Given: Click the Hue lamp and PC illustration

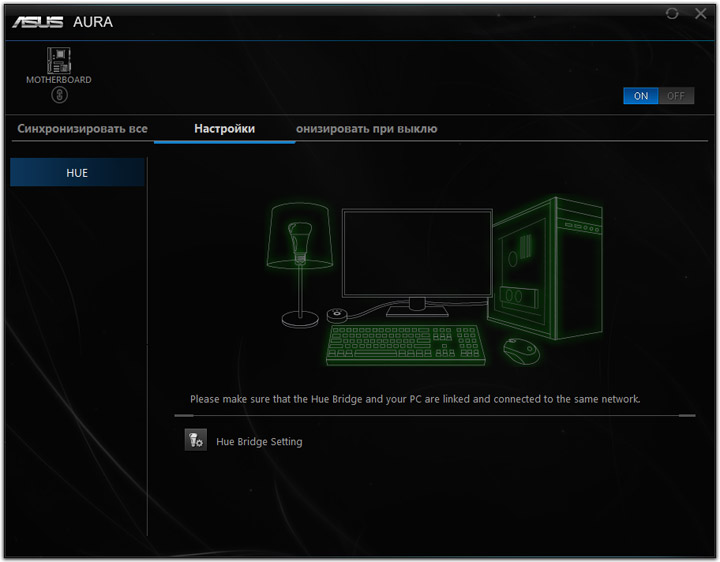Looking at the screenshot, I should (x=434, y=281).
